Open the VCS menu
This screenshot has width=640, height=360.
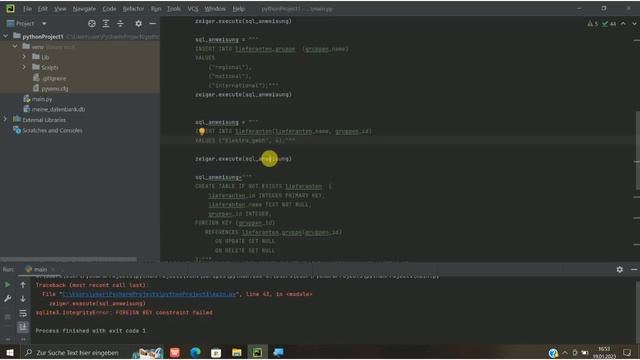193,9
